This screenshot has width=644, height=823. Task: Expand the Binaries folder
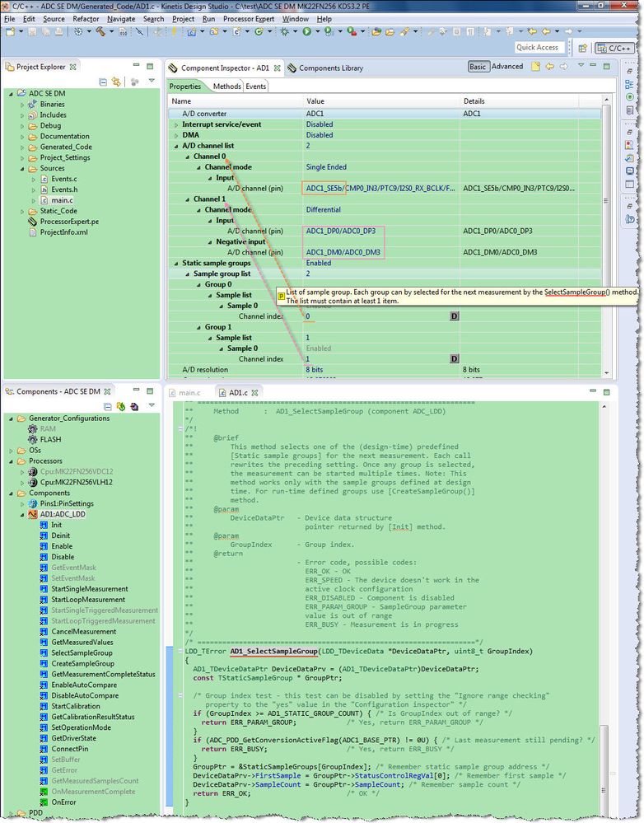[x=22, y=105]
